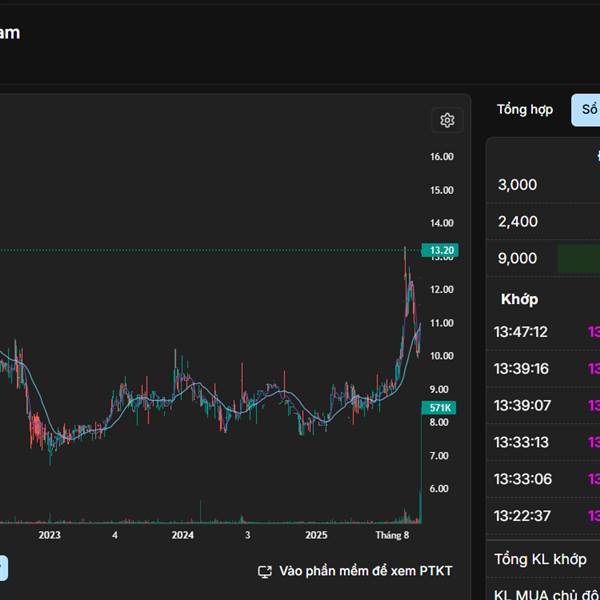Open chart settings gear icon

pos(447,120)
